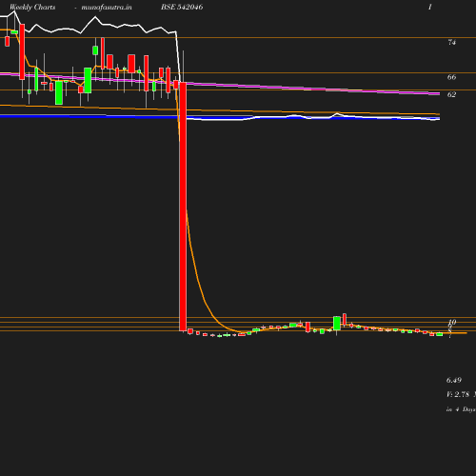Click the munafasutra.in site label
Viewport: 476px width, 476px height.
tap(107, 7)
